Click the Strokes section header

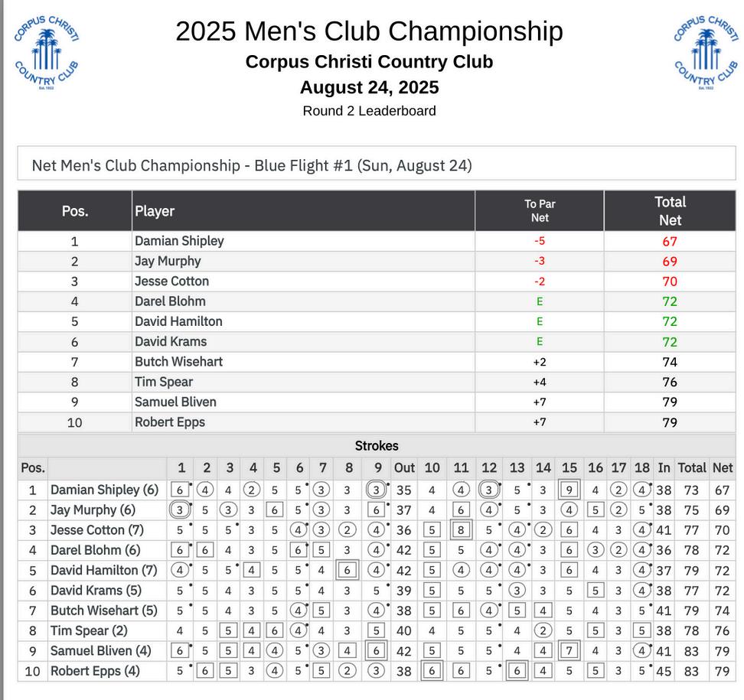(377, 446)
